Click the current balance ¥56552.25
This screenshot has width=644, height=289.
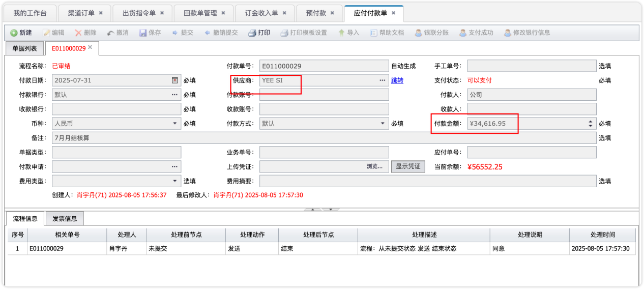point(485,167)
